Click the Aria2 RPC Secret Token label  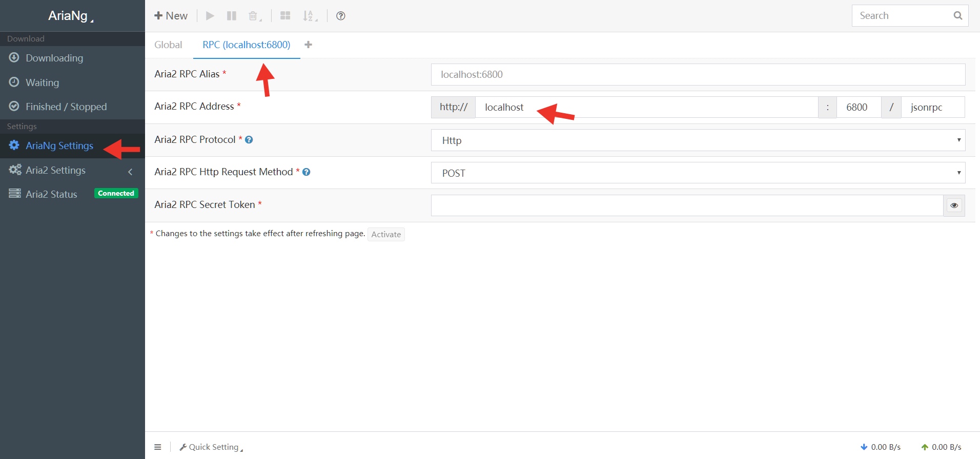click(205, 204)
